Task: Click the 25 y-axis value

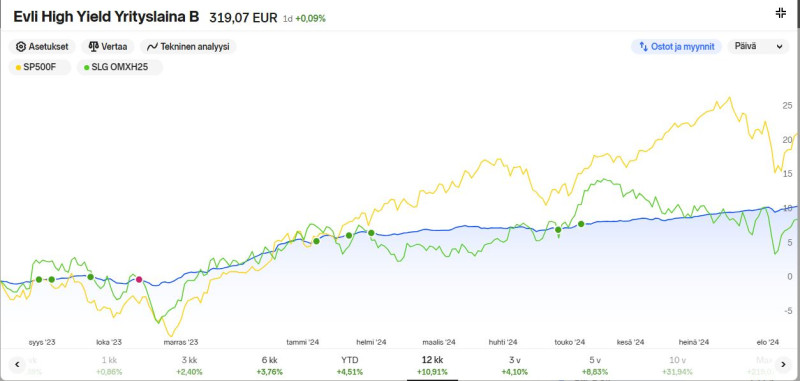Action: [787, 106]
